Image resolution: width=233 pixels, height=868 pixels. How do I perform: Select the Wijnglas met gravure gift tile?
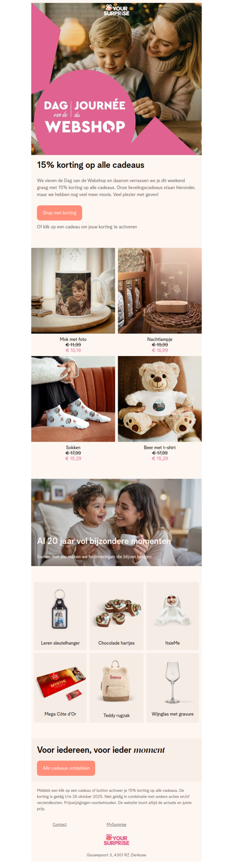click(x=172, y=688)
